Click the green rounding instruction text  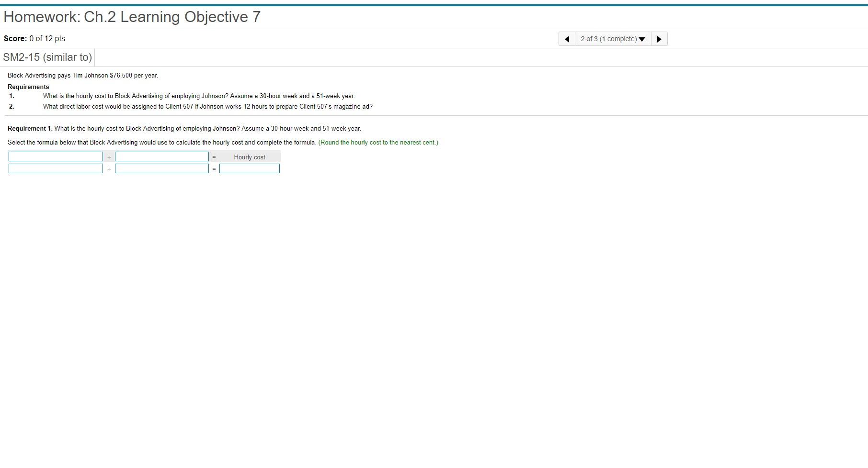(378, 142)
